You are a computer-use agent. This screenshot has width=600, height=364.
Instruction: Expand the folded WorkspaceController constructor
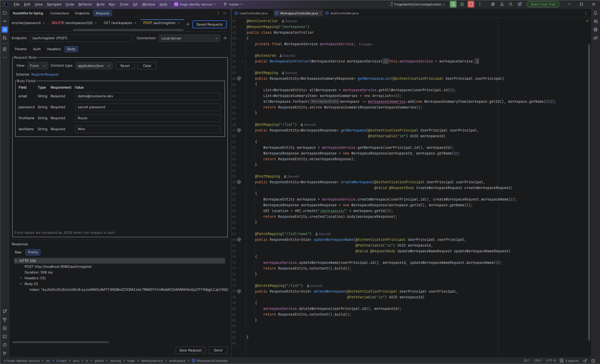click(x=242, y=61)
